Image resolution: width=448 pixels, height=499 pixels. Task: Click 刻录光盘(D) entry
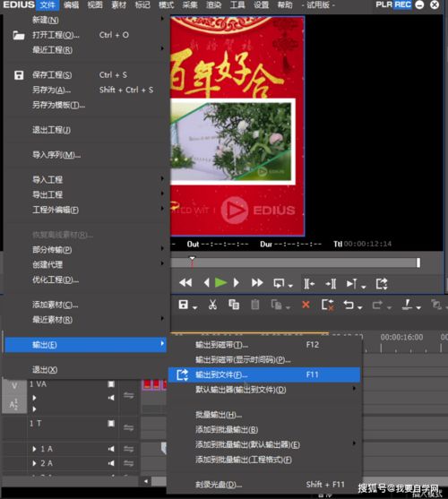(x=219, y=485)
